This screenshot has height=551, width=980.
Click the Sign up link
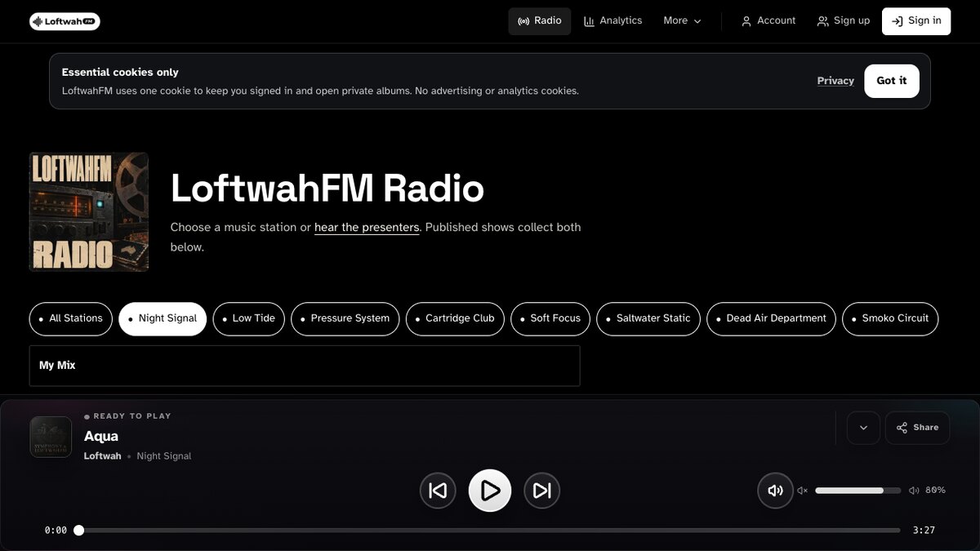click(x=844, y=21)
